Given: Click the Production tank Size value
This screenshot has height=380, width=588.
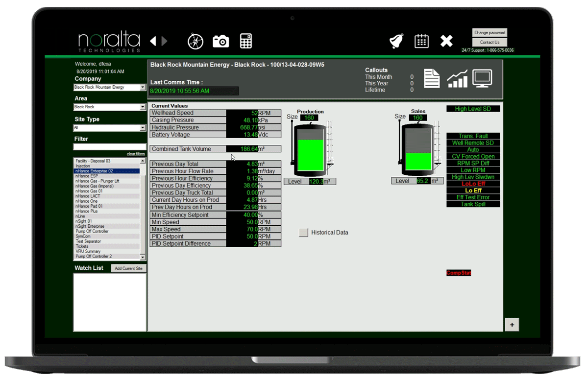Looking at the screenshot, I should click(309, 118).
